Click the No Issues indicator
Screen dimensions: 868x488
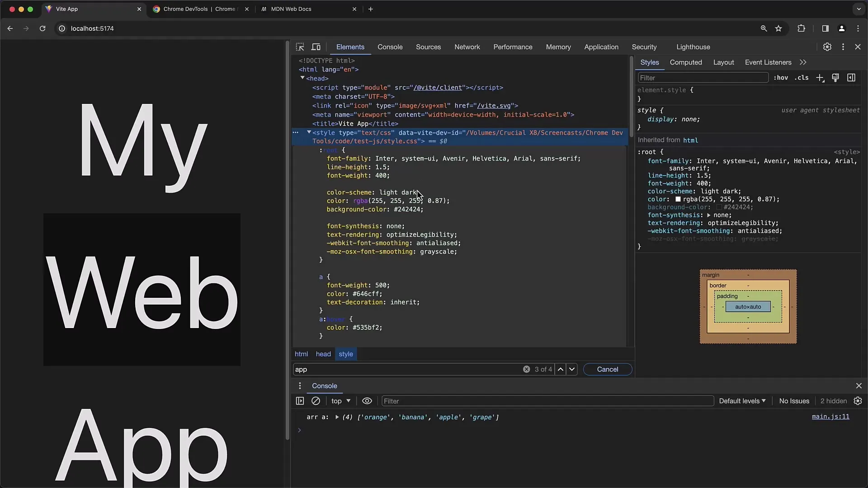coord(794,401)
